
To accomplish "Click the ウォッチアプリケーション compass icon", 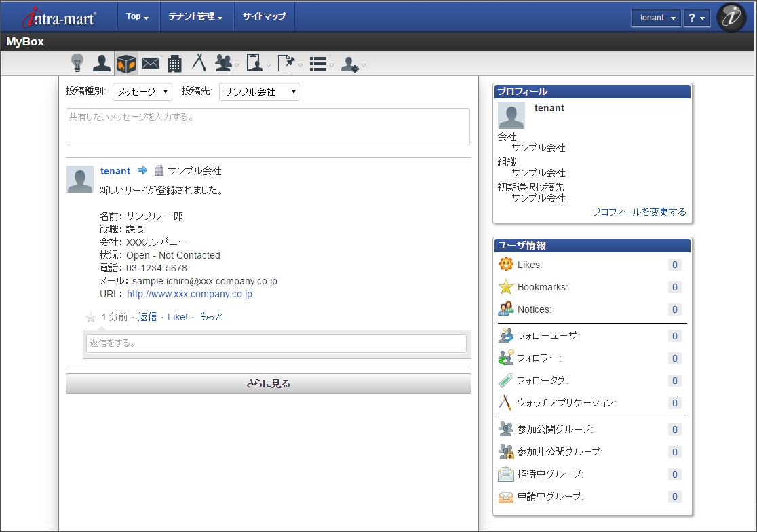I will 505,402.
